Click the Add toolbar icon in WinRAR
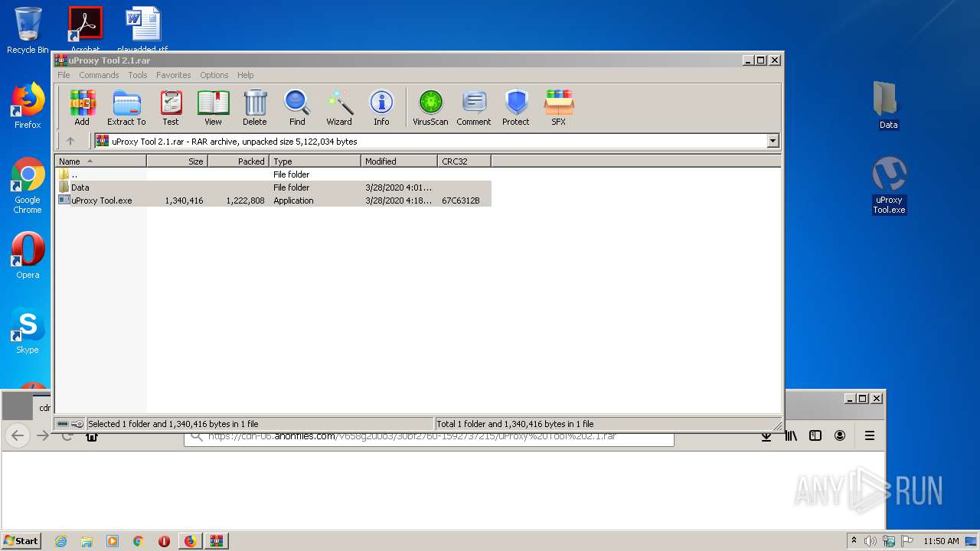The image size is (980, 551). click(x=82, y=107)
